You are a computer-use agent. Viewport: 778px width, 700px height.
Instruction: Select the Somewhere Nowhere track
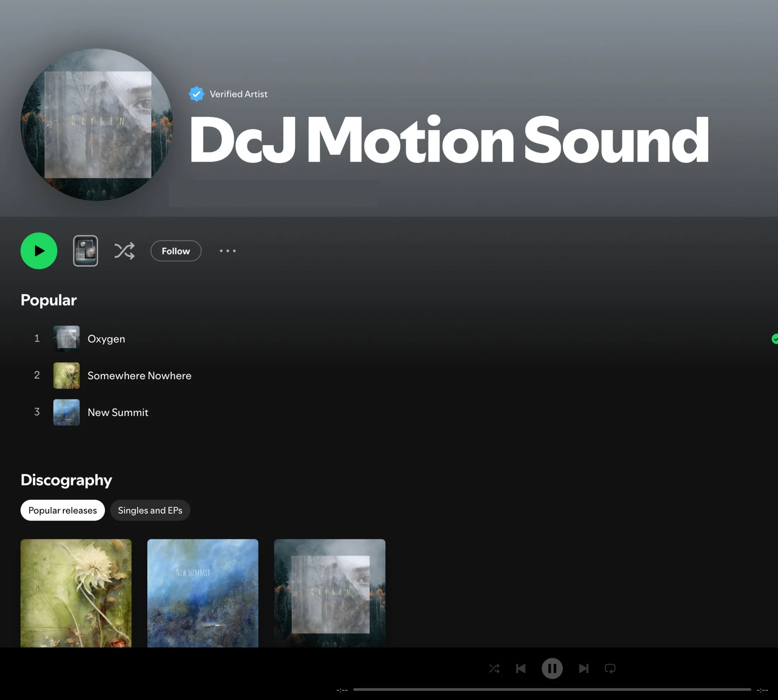click(x=139, y=375)
